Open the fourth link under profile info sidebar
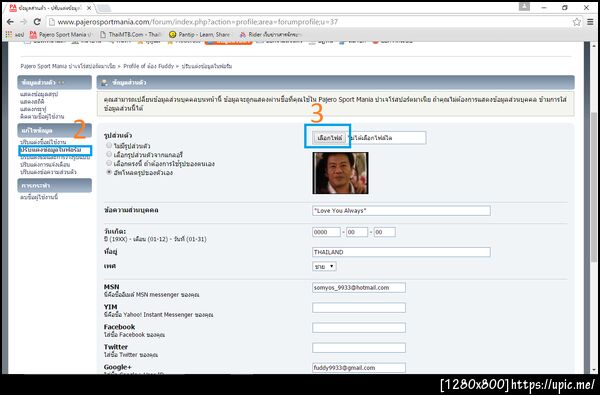 42,116
